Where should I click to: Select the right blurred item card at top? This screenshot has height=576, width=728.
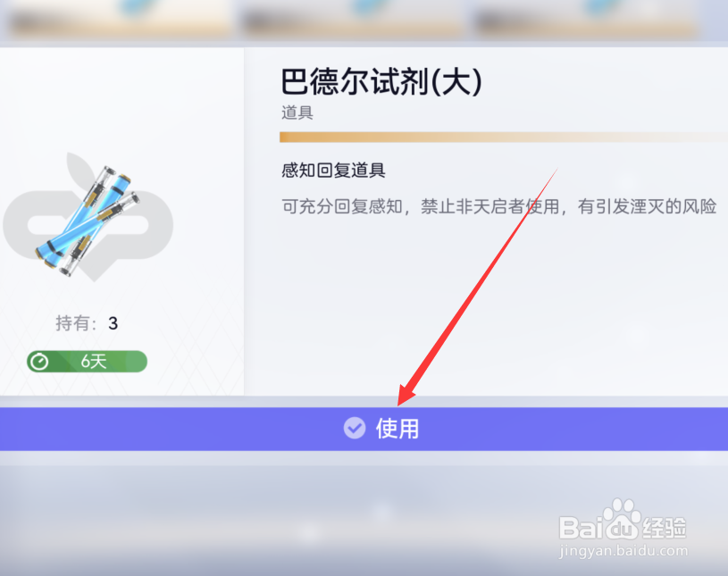pos(586,21)
